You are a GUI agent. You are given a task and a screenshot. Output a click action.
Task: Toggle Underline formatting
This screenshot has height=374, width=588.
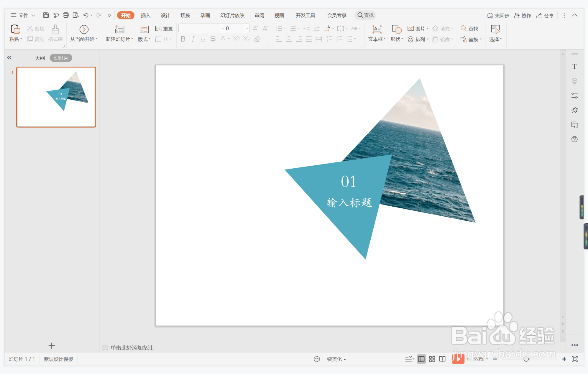(203, 39)
